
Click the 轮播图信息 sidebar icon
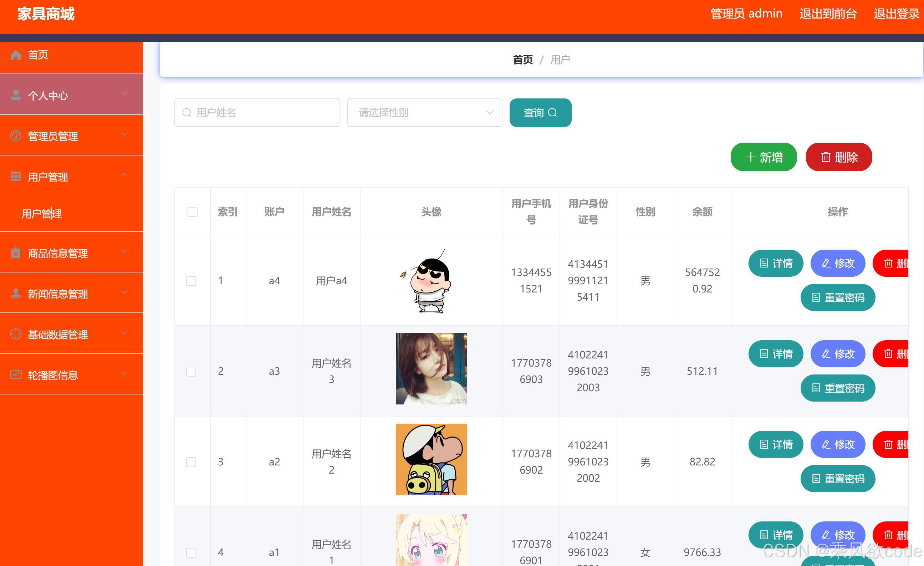[16, 374]
